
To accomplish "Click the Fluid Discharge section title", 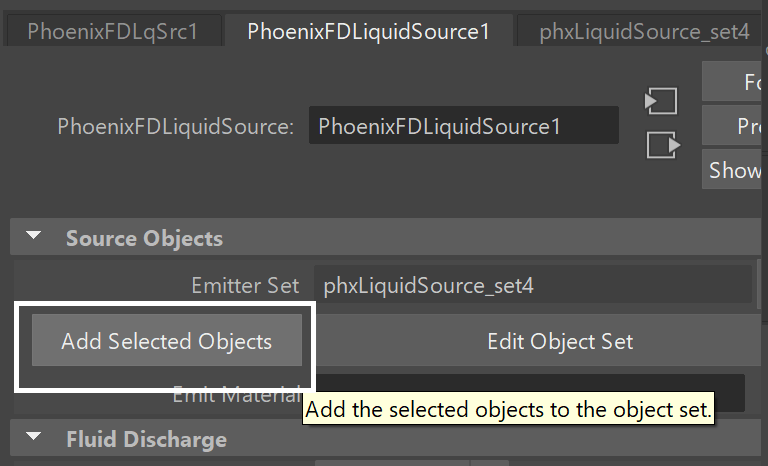I will pyautogui.click(x=146, y=439).
